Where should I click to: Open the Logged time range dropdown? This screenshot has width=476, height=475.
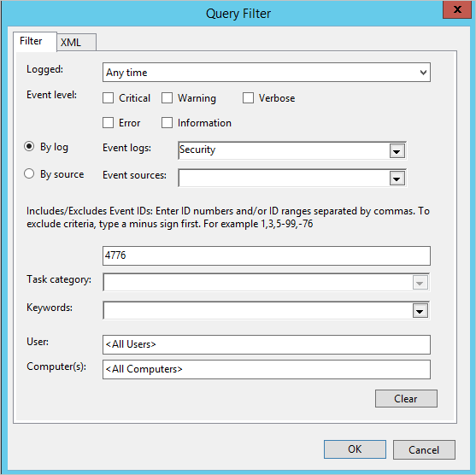click(x=267, y=73)
